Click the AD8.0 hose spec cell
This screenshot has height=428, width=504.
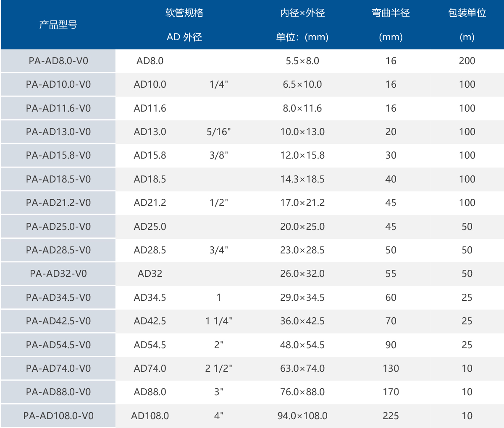(150, 61)
